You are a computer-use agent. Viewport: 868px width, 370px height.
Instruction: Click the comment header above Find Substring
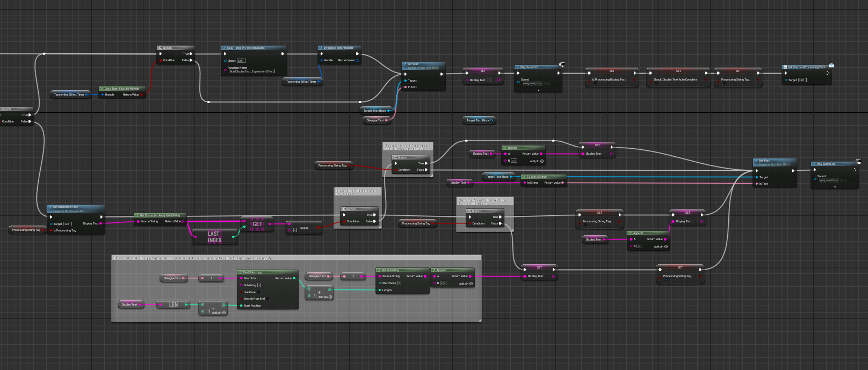296,258
